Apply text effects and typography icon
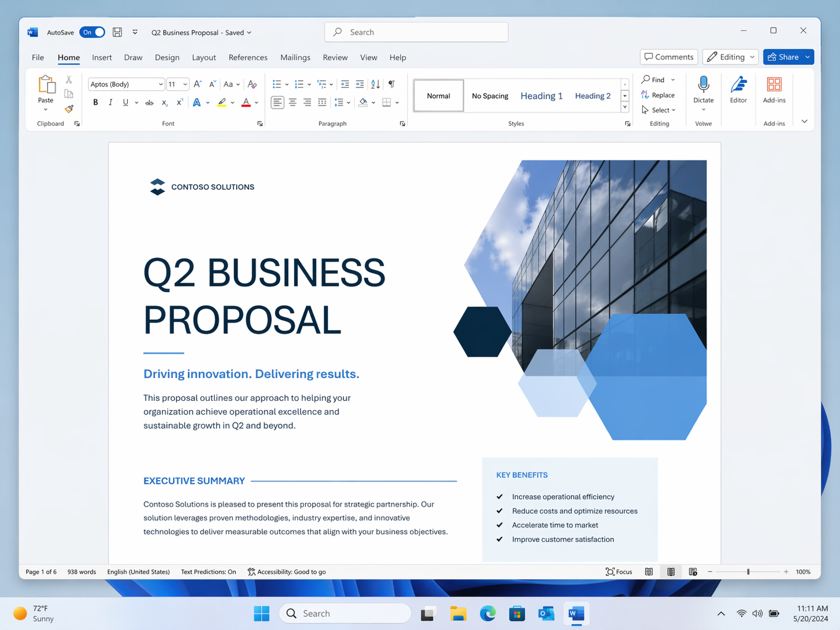 (x=197, y=103)
